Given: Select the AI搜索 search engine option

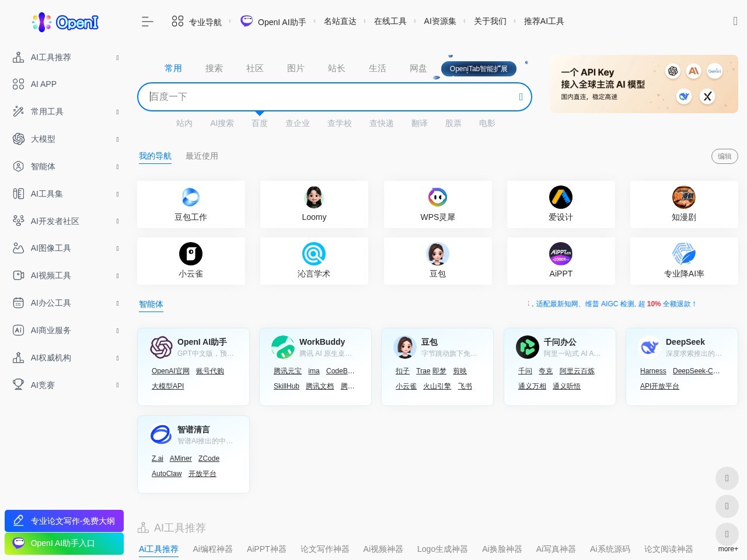Looking at the screenshot, I should [222, 123].
